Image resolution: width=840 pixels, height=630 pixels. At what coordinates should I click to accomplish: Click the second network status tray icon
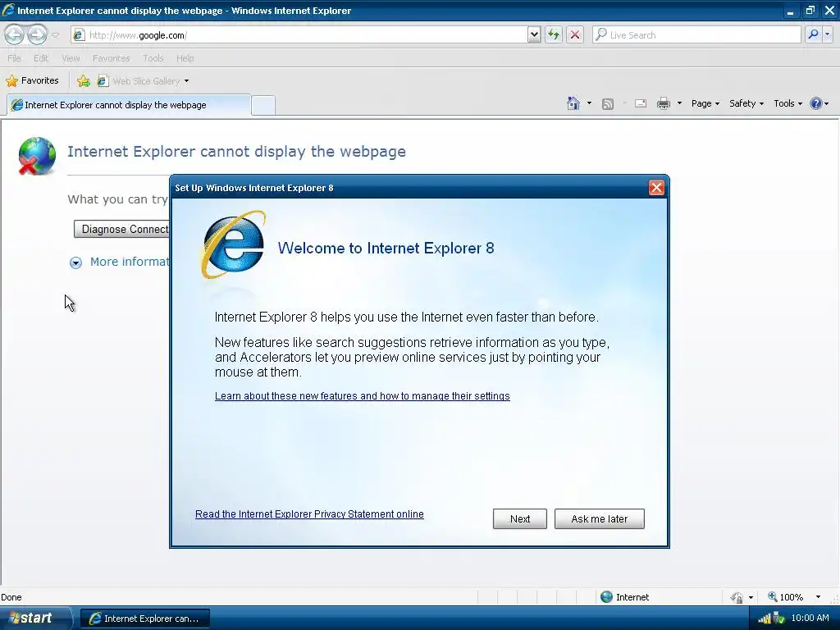779,619
